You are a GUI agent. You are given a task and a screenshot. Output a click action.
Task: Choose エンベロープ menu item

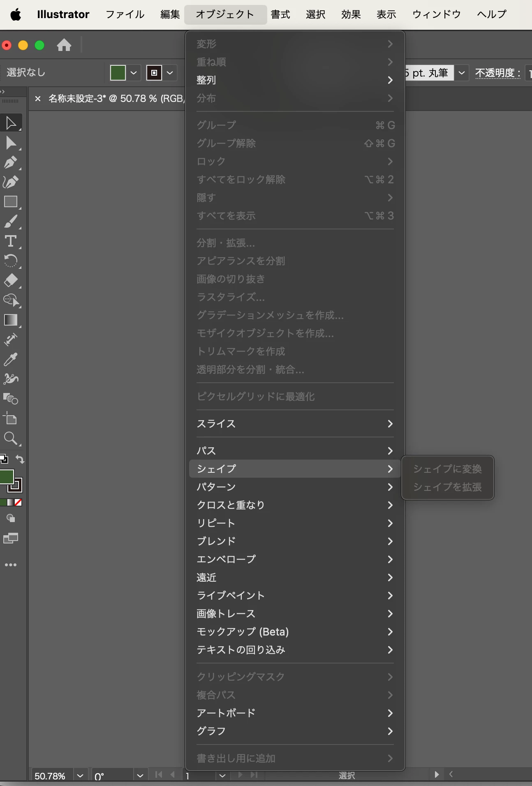click(295, 559)
